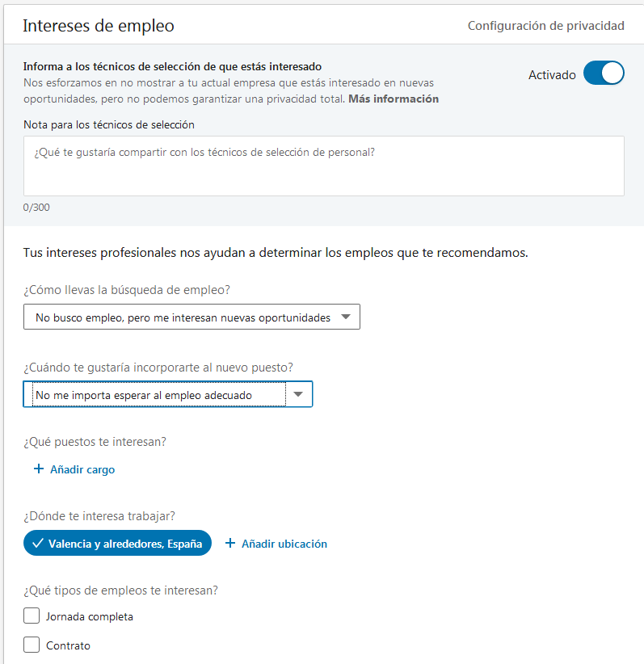This screenshot has height=664, width=644.
Task: Check the Contrato checkbox
Action: [x=30, y=645]
